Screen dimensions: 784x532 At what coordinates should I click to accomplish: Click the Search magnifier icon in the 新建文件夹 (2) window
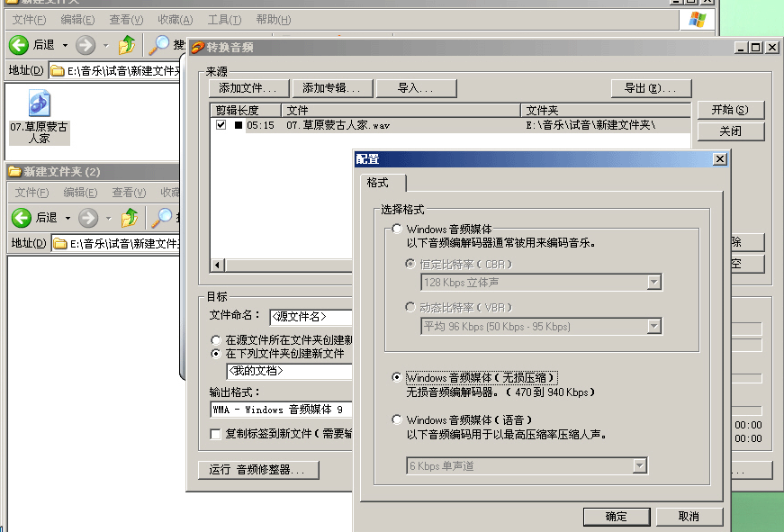pyautogui.click(x=162, y=218)
